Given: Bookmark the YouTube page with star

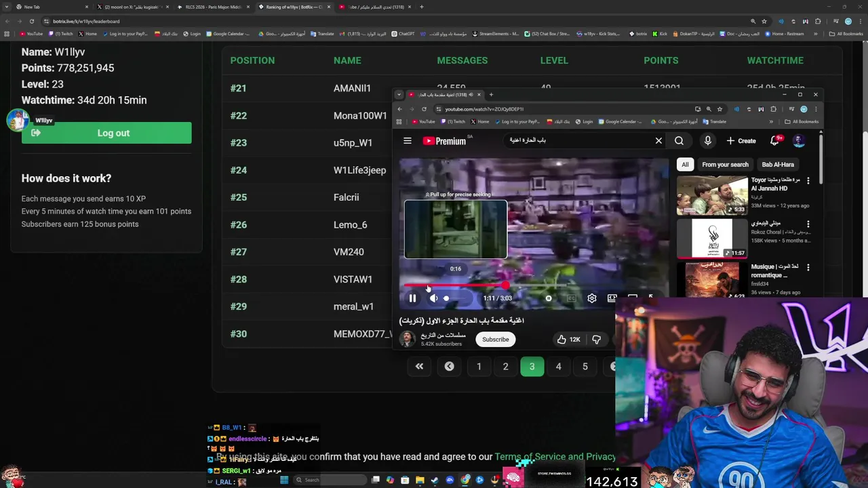Looking at the screenshot, I should click(719, 109).
